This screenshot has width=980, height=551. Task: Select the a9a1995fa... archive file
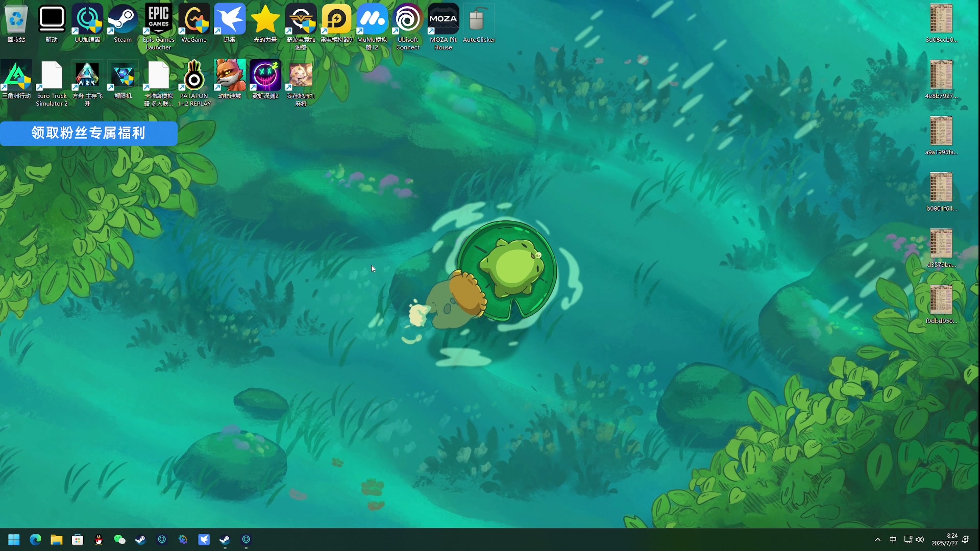click(941, 136)
